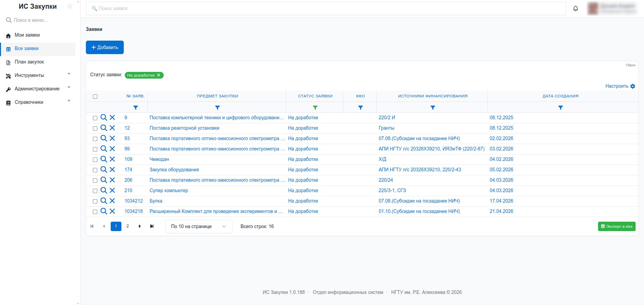Sort by Дата создания column header
The image size is (644, 305).
560,96
